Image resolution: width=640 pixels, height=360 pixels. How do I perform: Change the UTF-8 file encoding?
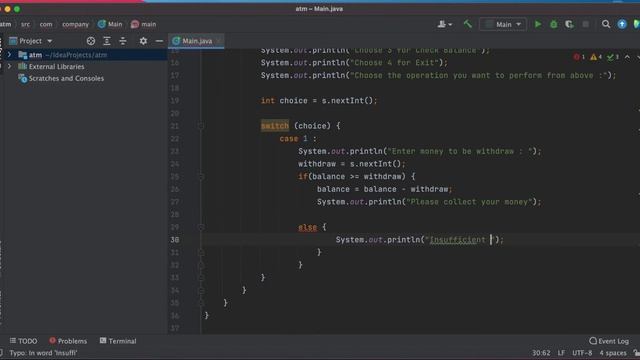point(582,353)
